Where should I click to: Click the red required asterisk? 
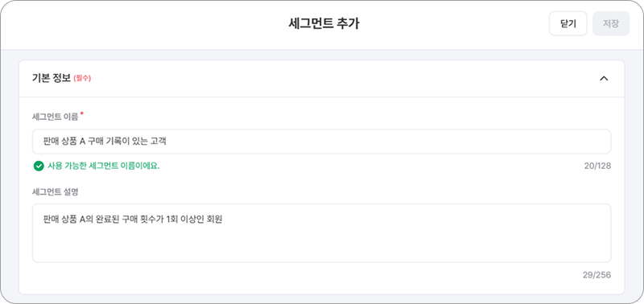click(81, 113)
